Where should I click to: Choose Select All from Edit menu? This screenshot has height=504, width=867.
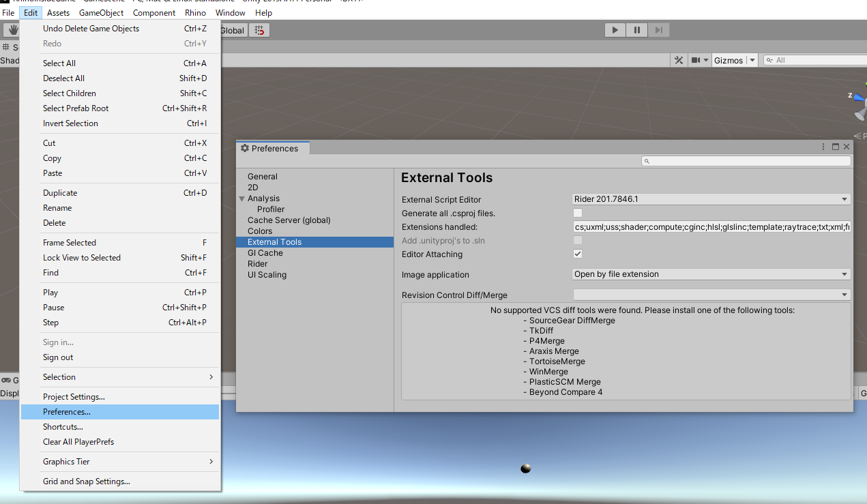coord(120,63)
